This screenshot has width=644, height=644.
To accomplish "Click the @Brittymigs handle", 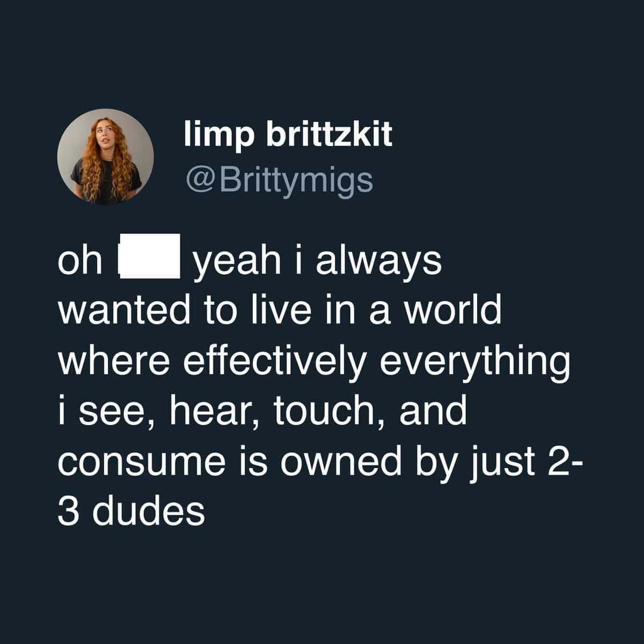I will pyautogui.click(x=279, y=180).
